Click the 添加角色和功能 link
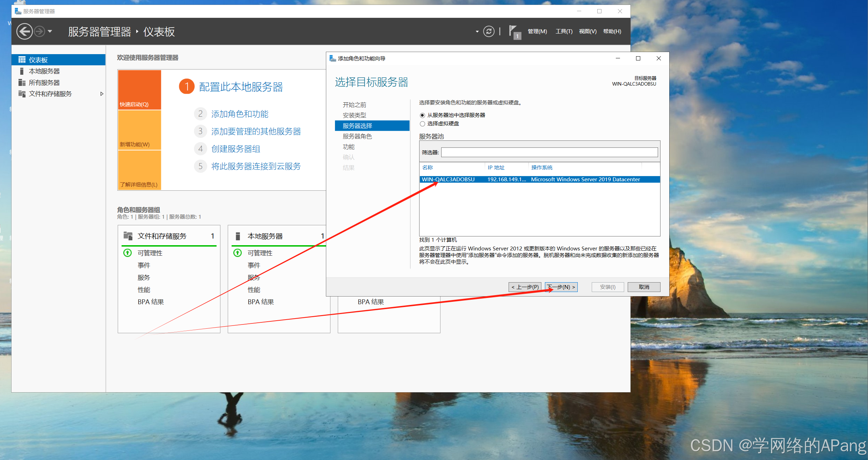The image size is (868, 460). (x=240, y=114)
